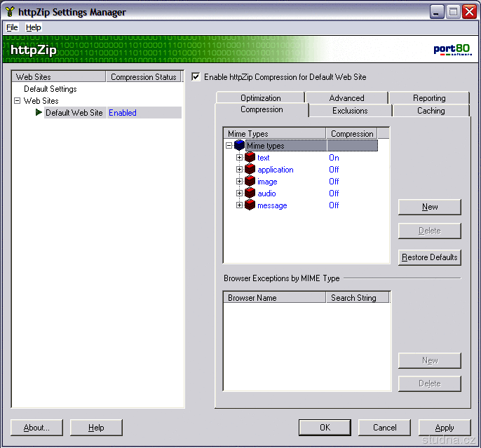Click the green arrow icon for Default Web Site
Image resolution: width=481 pixels, height=448 pixels.
tap(39, 113)
